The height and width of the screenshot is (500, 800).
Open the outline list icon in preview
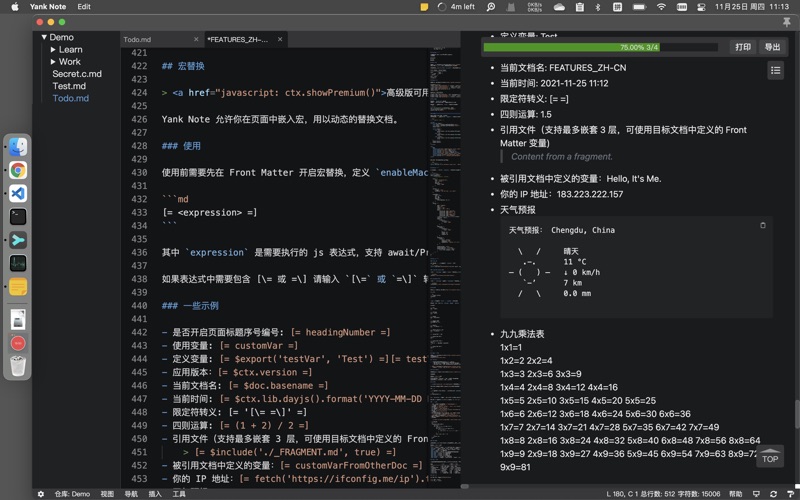tap(775, 70)
